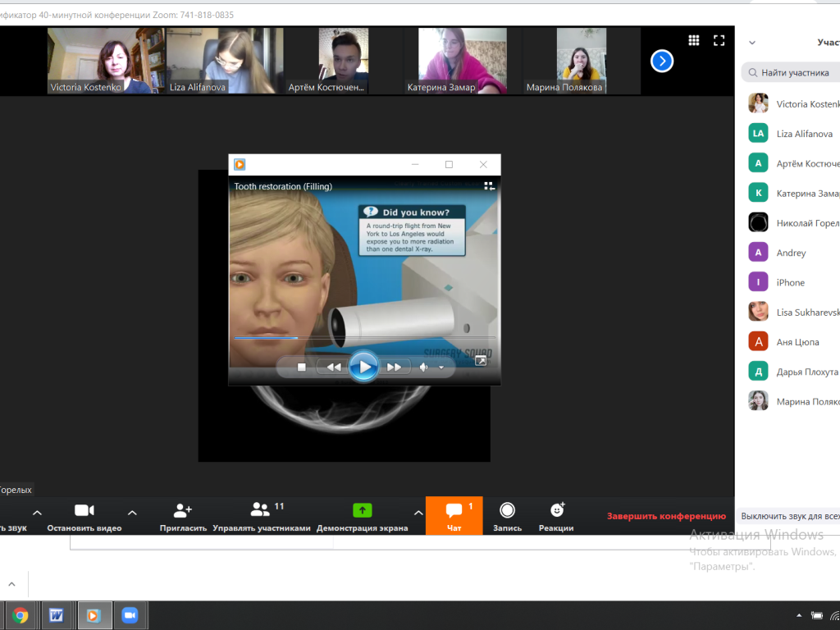This screenshot has height=630, width=840.
Task: Select Аня Цюпа in participants list
Action: click(794, 342)
